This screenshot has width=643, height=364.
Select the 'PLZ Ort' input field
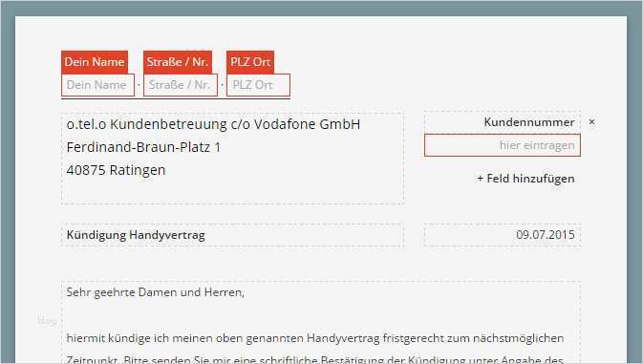point(258,85)
